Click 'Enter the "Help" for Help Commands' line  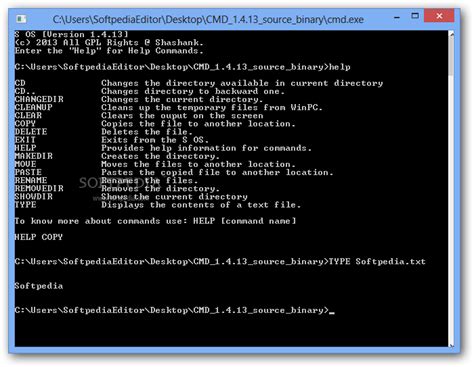click(x=109, y=51)
